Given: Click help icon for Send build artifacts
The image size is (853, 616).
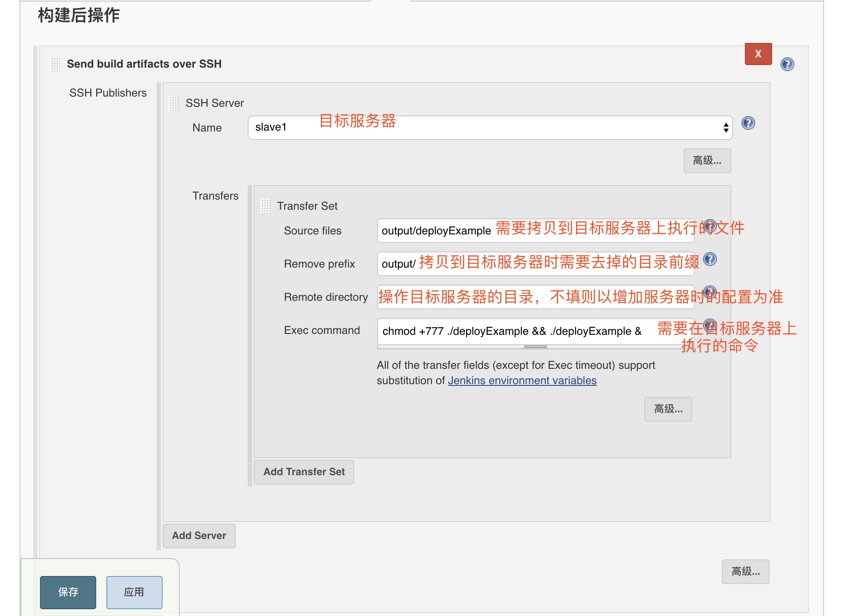Looking at the screenshot, I should [x=787, y=64].
